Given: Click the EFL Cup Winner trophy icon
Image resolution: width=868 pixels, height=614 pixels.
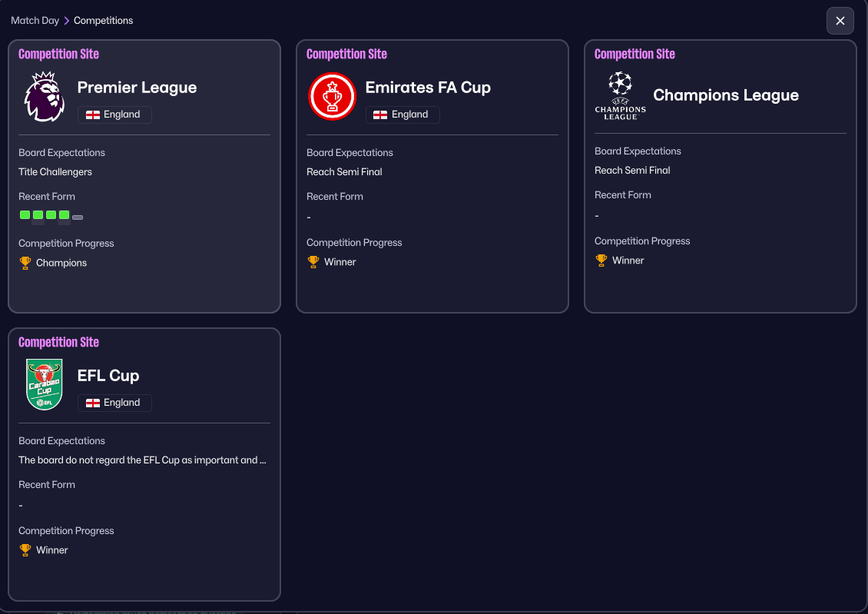Looking at the screenshot, I should 25,550.
